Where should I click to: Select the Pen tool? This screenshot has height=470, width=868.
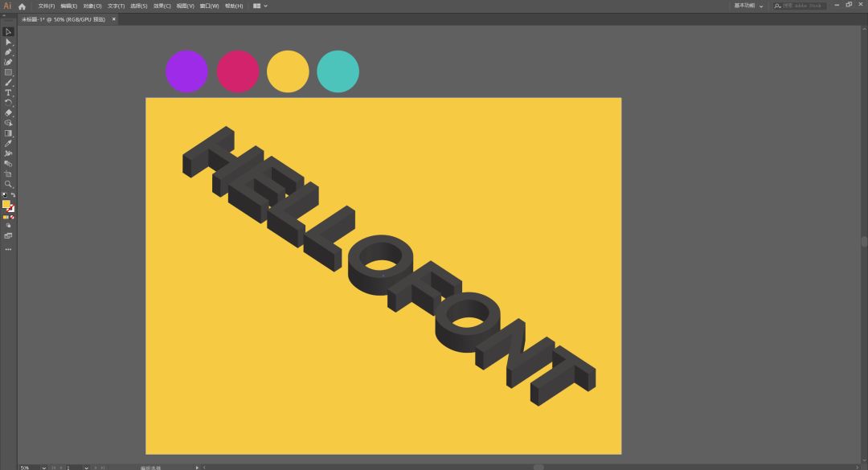[x=8, y=52]
